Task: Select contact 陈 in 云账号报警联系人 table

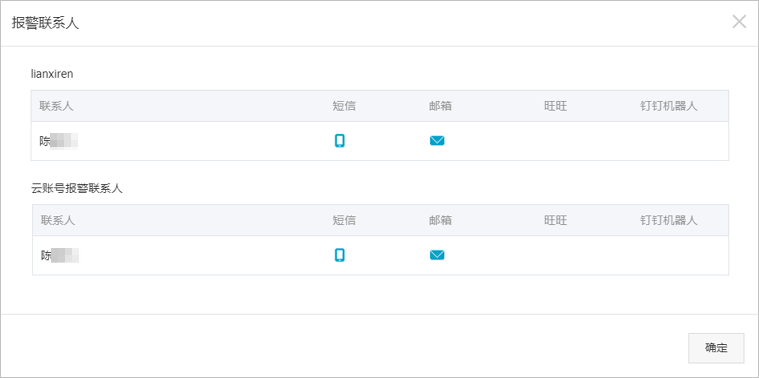Action: click(60, 256)
